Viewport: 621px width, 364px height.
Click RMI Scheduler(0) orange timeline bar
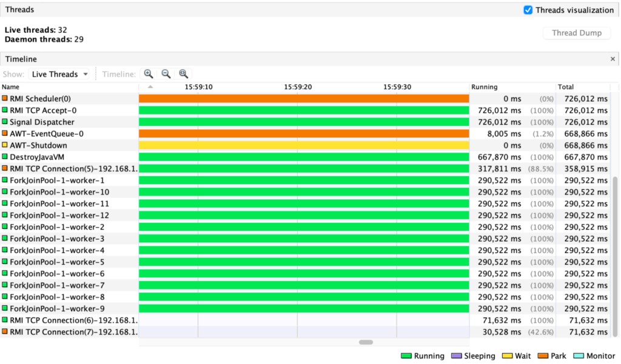tap(304, 99)
